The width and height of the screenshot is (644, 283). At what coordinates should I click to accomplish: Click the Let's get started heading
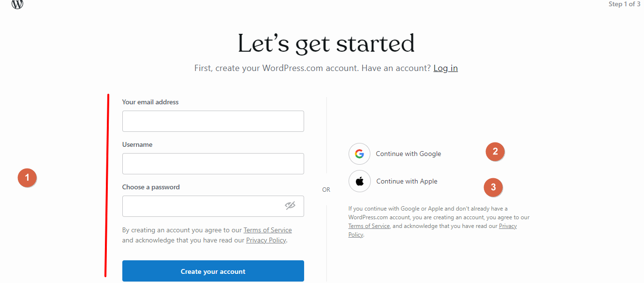click(326, 43)
